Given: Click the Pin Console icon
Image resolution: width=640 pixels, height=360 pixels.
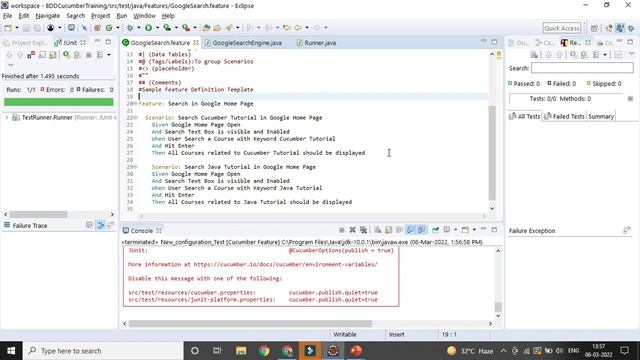Looking at the screenshot, I should click(x=436, y=230).
